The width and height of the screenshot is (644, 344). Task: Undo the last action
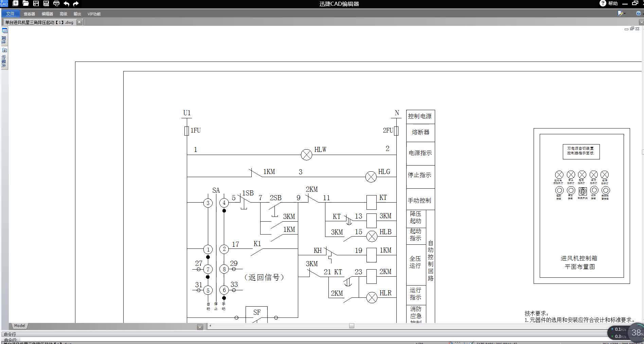coord(66,3)
